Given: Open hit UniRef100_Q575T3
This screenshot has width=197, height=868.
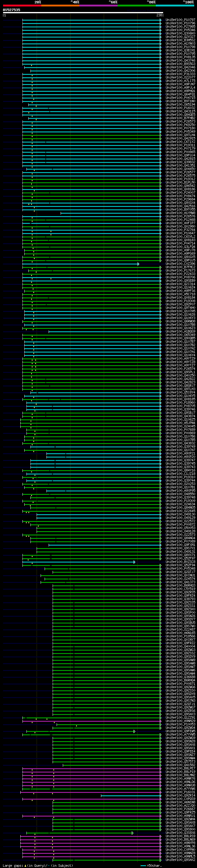Looking at the screenshot, I should 180,761.
